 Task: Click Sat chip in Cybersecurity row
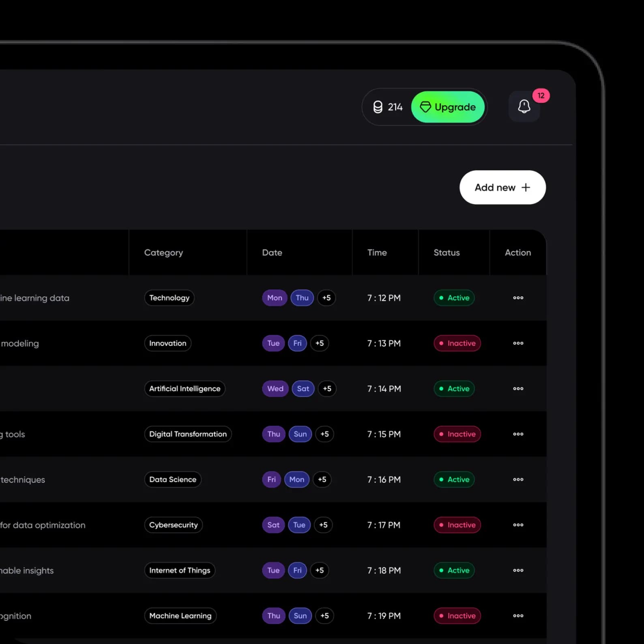click(273, 525)
